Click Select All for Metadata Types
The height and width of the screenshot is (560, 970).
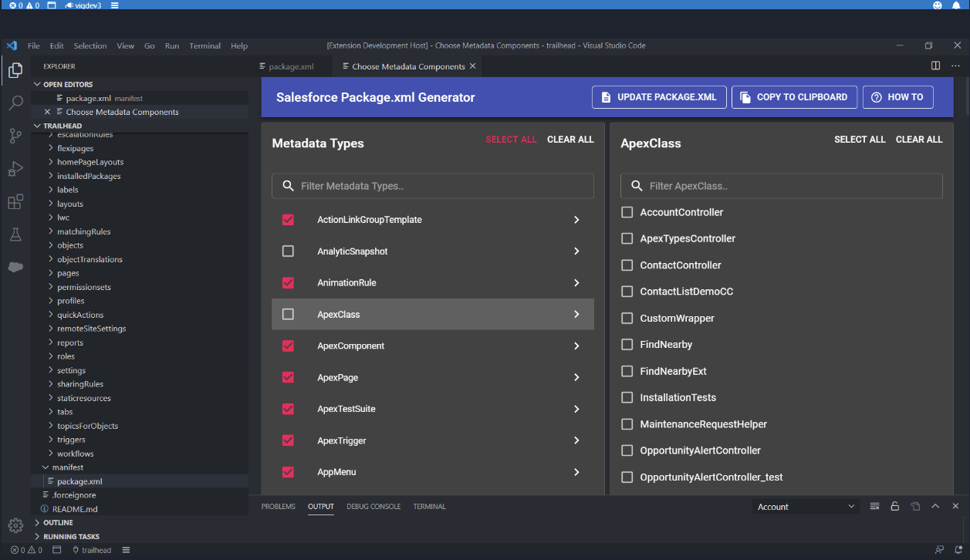pos(511,140)
